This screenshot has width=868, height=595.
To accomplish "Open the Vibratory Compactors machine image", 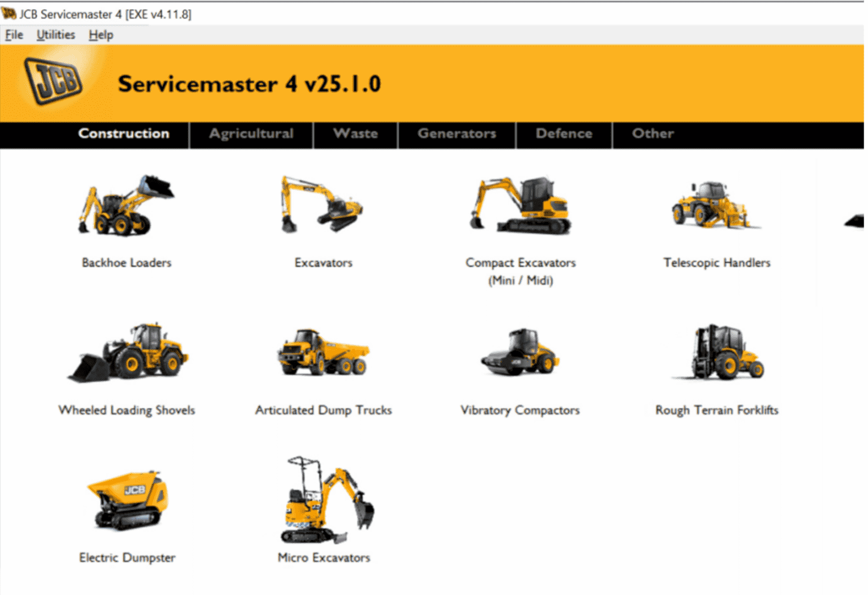I will [520, 352].
